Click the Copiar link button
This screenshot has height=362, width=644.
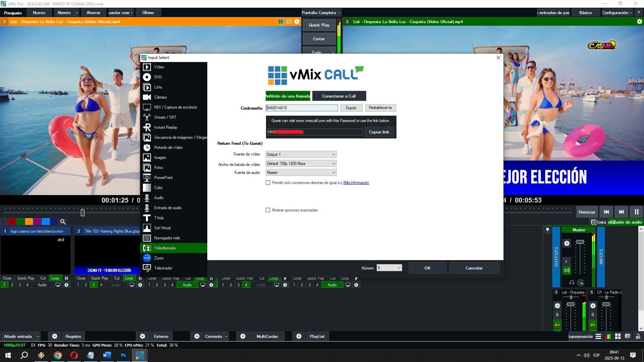click(x=379, y=132)
